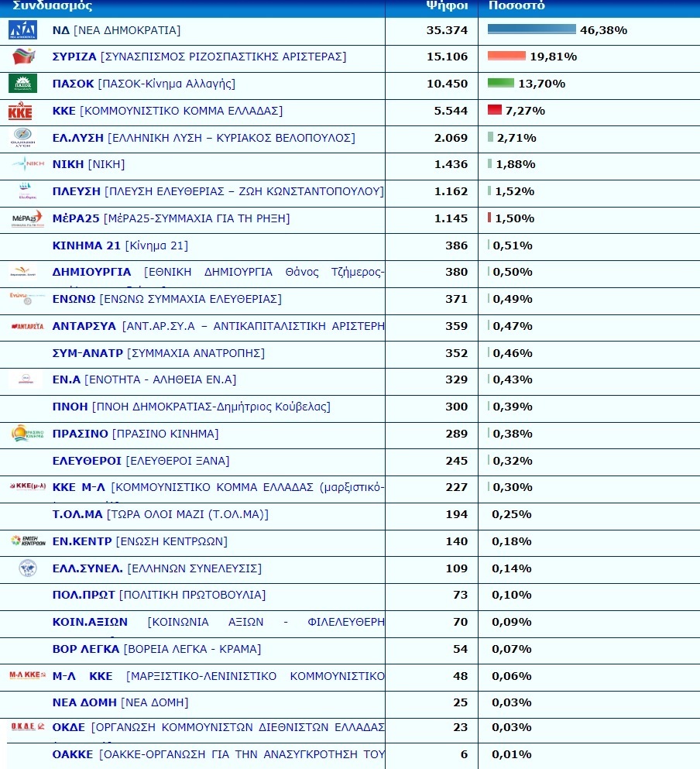Sort by the Ποσοστό column header
700x769 pixels.
pyautogui.click(x=516, y=6)
